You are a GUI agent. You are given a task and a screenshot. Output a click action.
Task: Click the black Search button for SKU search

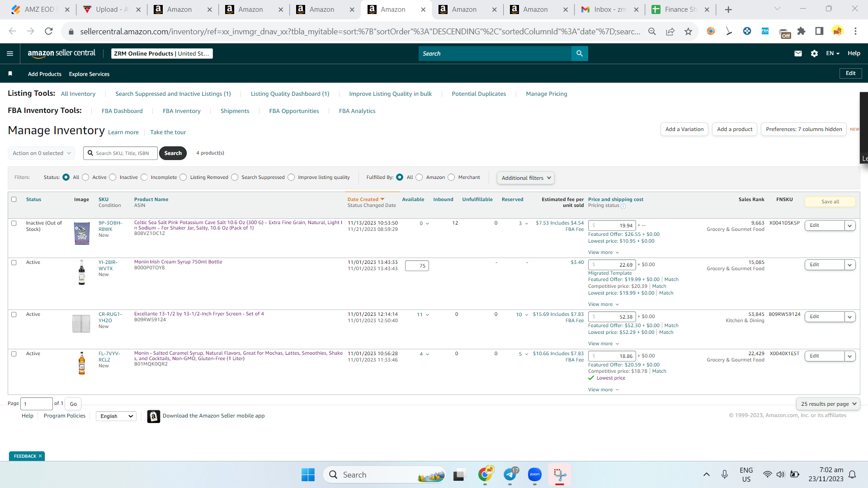click(173, 153)
